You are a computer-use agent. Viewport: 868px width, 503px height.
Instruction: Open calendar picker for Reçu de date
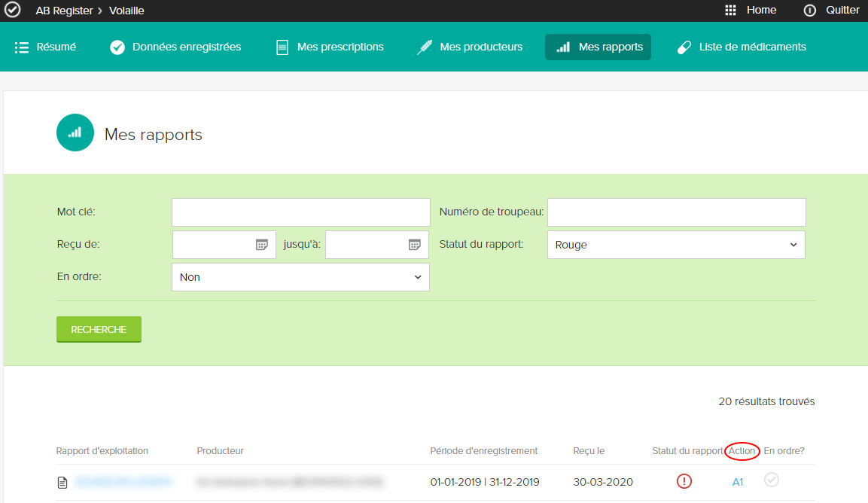261,245
